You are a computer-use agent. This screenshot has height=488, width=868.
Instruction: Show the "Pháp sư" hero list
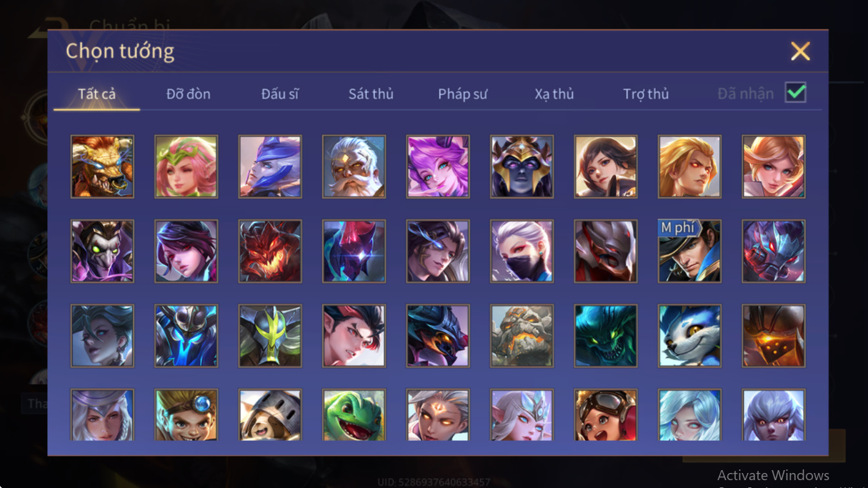point(463,94)
